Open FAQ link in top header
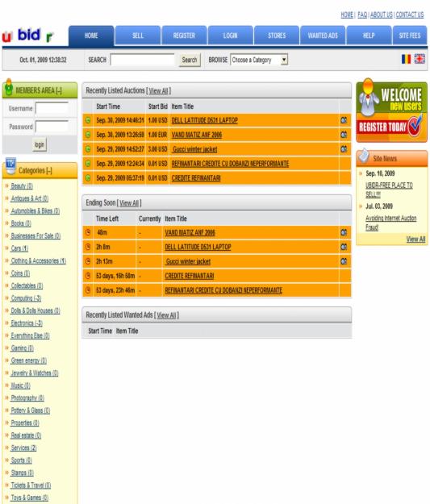 click(x=362, y=15)
